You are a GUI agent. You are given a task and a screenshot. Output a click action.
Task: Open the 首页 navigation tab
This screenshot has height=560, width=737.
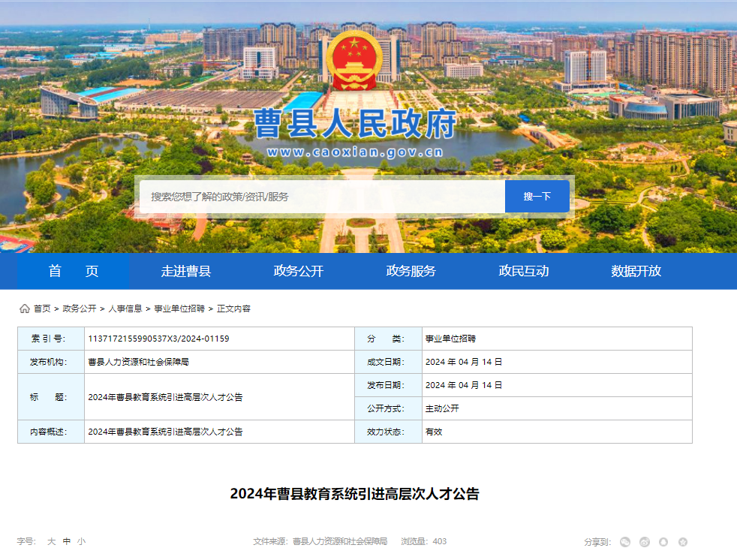pos(74,271)
